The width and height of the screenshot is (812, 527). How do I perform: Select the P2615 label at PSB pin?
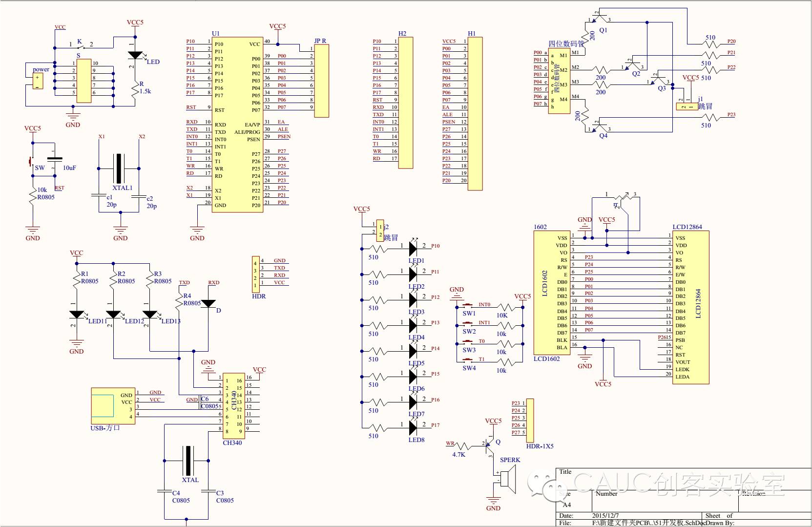tap(665, 337)
